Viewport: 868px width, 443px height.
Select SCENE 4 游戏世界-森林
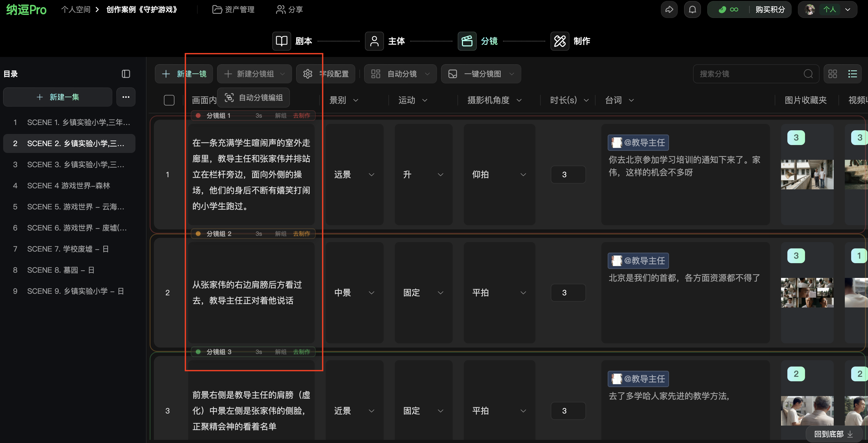click(x=69, y=186)
